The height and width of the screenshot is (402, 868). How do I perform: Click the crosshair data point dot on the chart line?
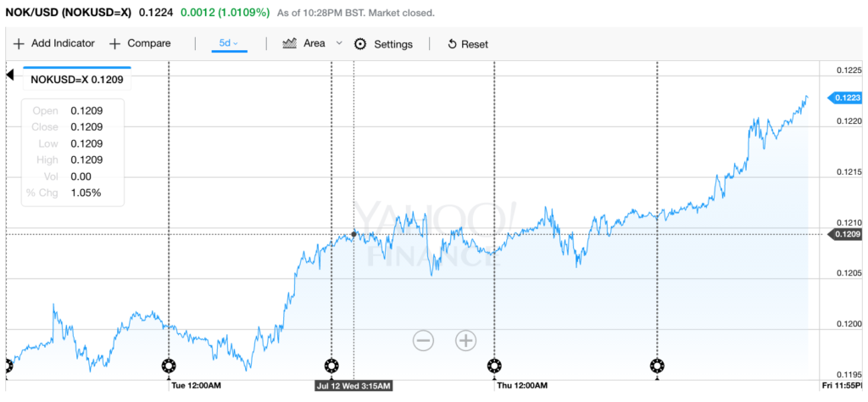point(353,232)
